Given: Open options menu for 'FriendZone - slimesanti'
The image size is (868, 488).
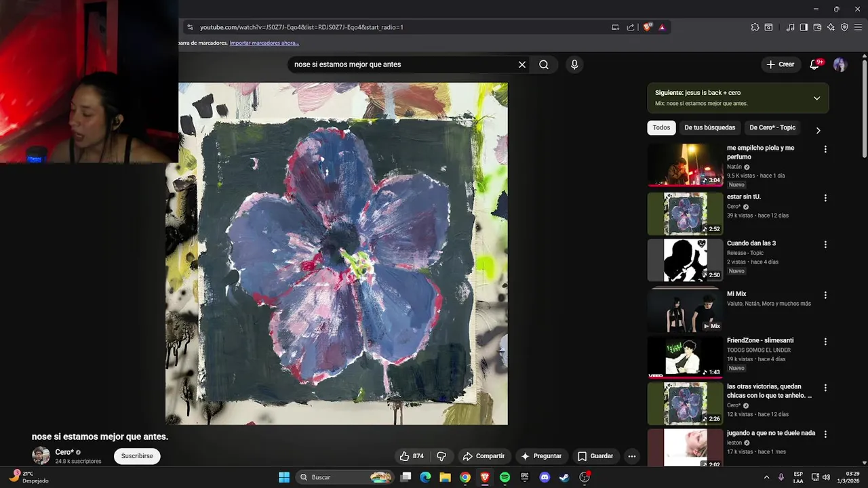Looking at the screenshot, I should tap(825, 342).
